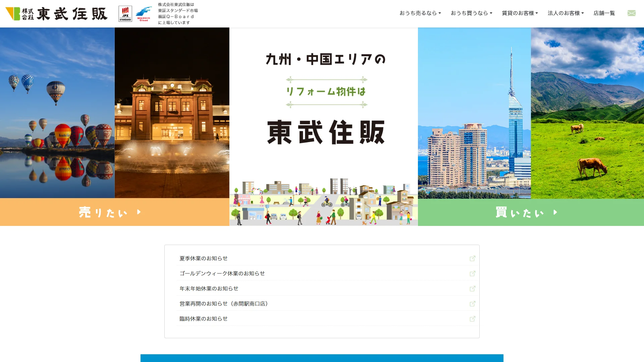Open the 年末年始休業のお知らせ notice
This screenshot has height=362, width=644.
209,289
